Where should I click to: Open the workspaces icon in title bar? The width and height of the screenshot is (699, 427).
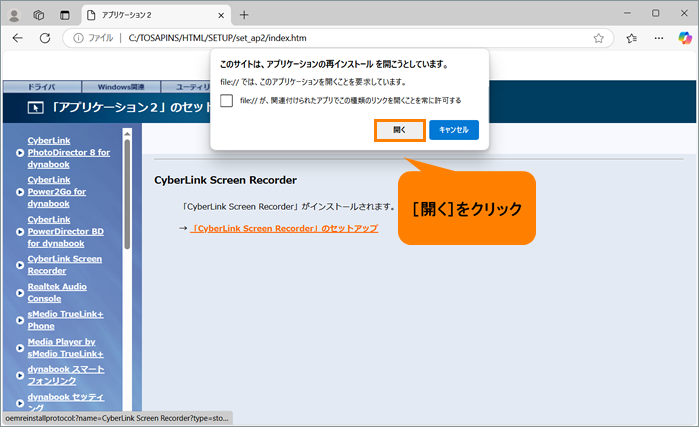39,15
